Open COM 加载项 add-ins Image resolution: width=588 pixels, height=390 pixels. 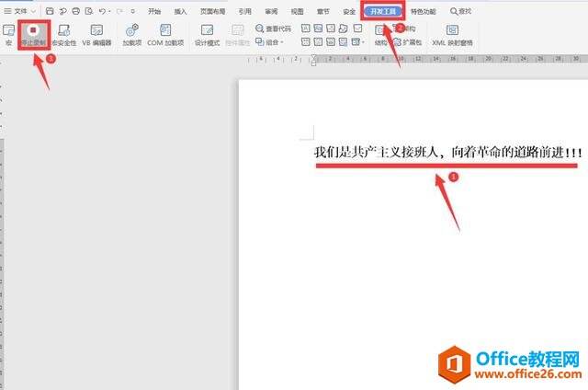[x=165, y=35]
